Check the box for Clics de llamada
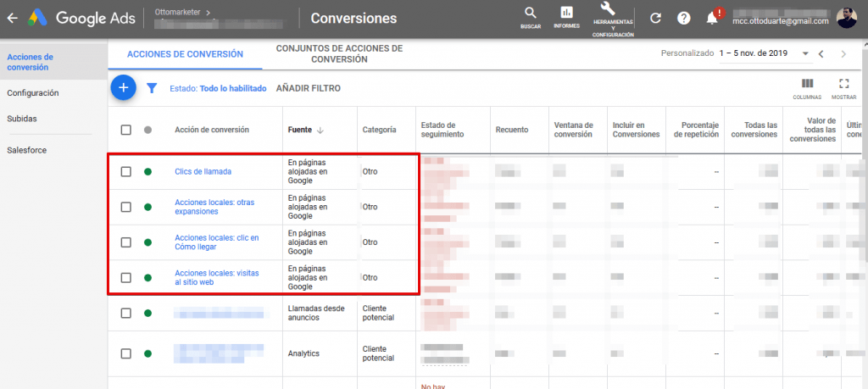Screen dimensions: 868x389 [x=126, y=172]
